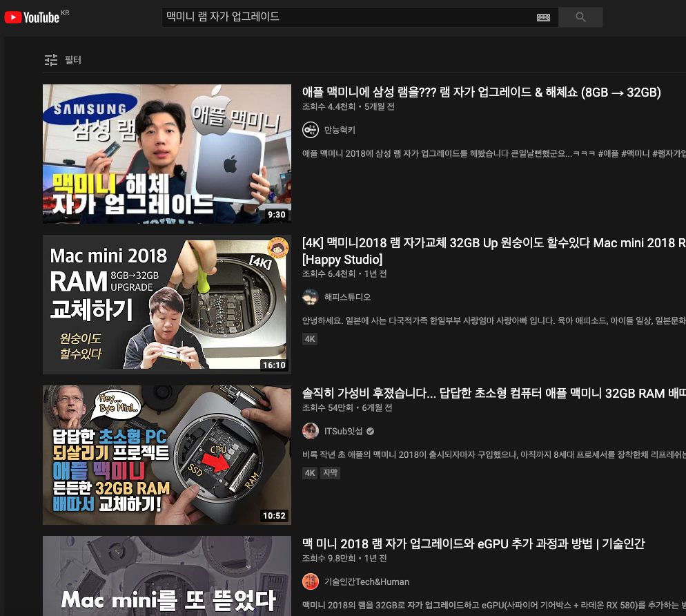Click the 4K badge under 해피스튜디오 video
This screenshot has width=686, height=616.
click(x=310, y=339)
